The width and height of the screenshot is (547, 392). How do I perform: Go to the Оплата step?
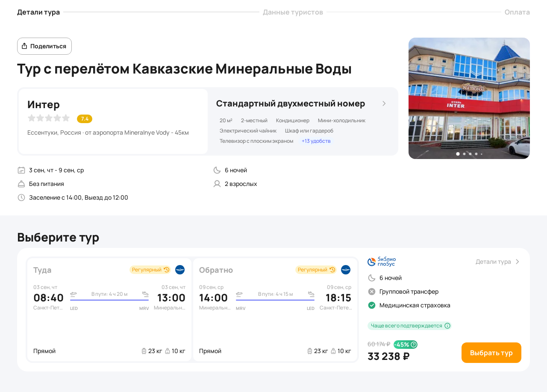[x=517, y=12]
